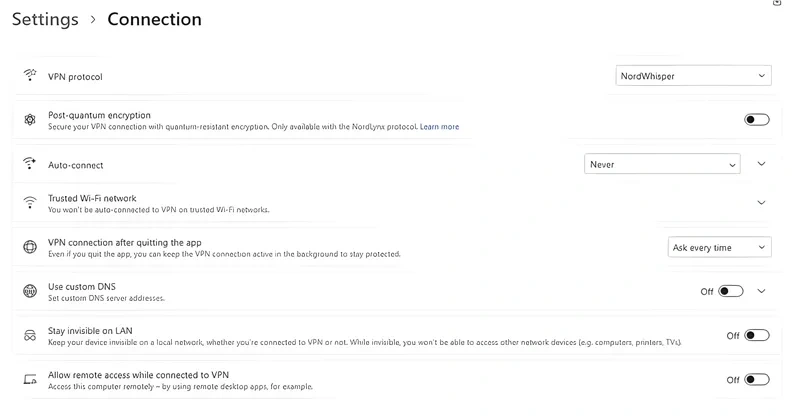Click the Post-quantum encryption atom icon

tap(29, 120)
